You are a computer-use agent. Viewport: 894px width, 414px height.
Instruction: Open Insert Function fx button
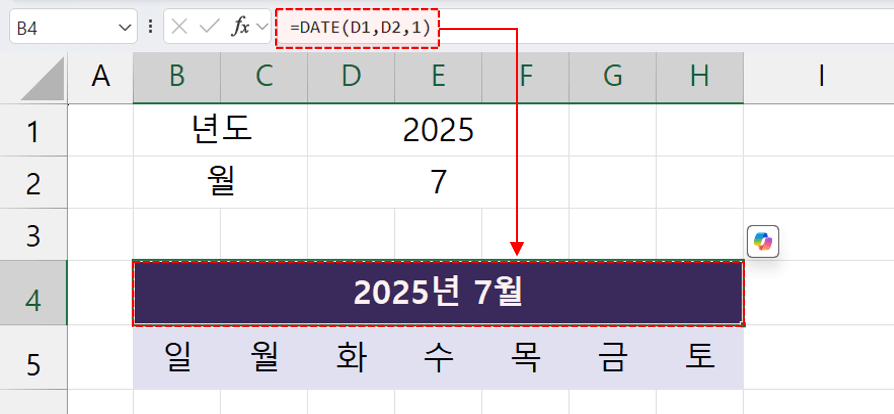(240, 27)
